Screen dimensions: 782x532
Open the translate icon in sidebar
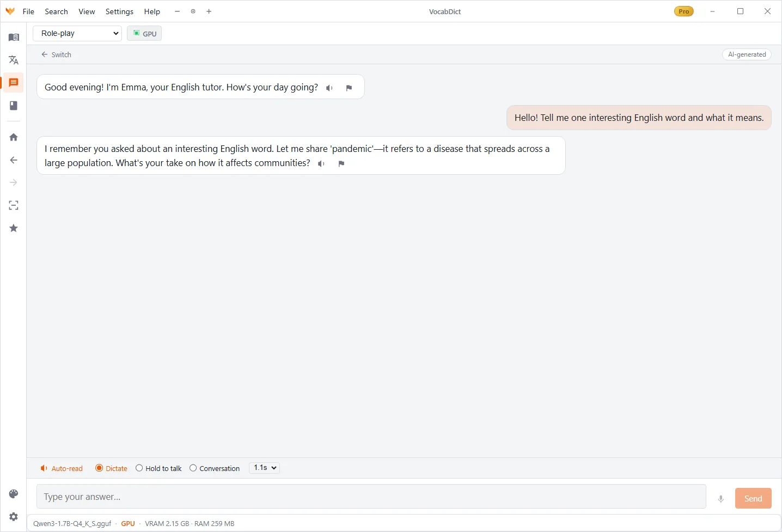coord(14,60)
